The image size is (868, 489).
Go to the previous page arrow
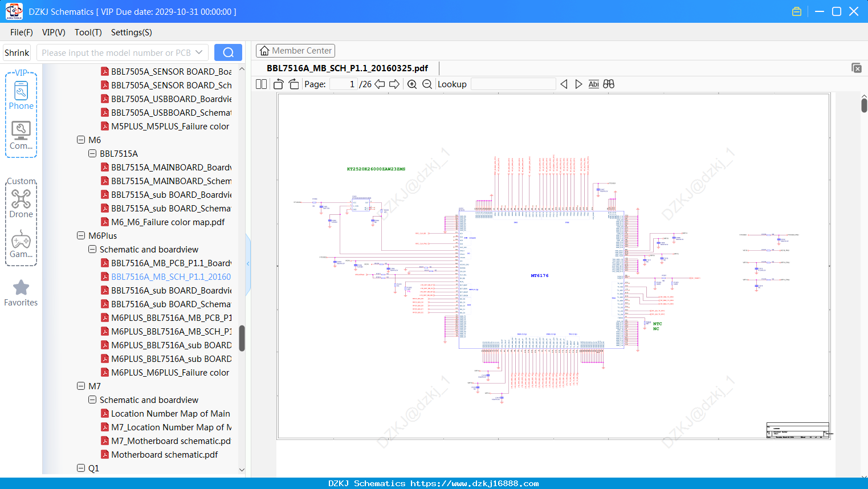point(380,84)
